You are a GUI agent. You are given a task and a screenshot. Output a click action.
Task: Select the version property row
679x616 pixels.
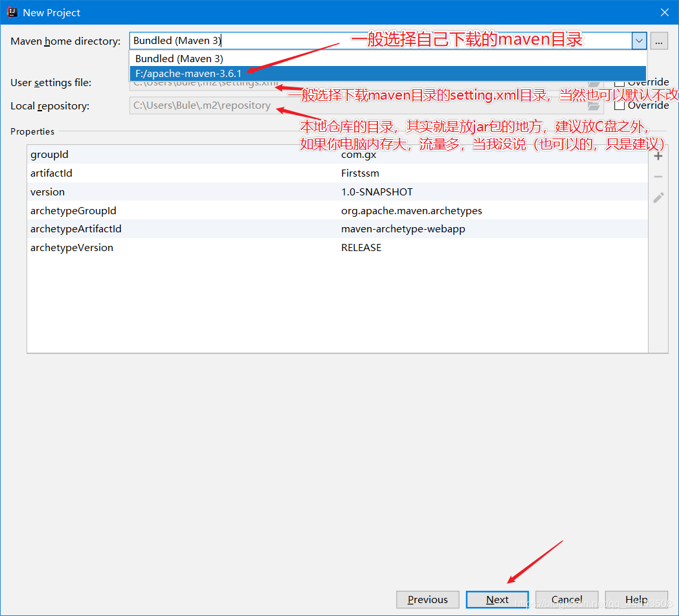tap(337, 192)
